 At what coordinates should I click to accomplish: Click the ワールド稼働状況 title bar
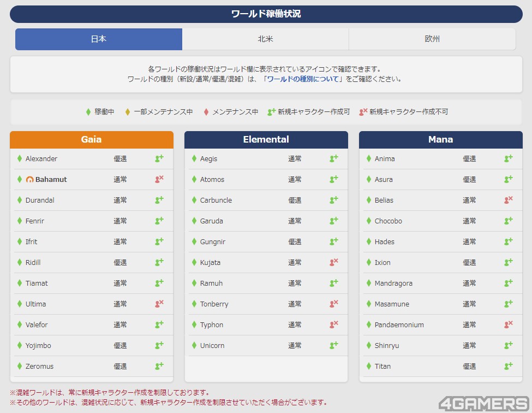point(266,14)
